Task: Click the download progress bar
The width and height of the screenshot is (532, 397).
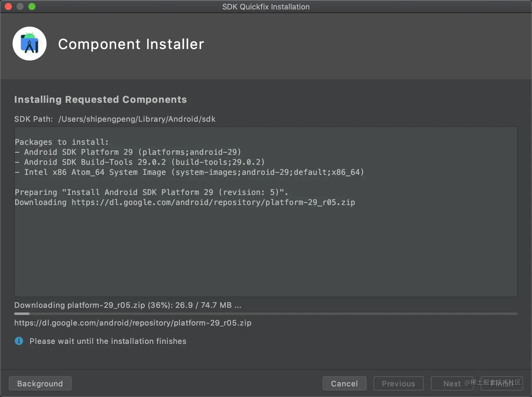Action: coord(266,314)
